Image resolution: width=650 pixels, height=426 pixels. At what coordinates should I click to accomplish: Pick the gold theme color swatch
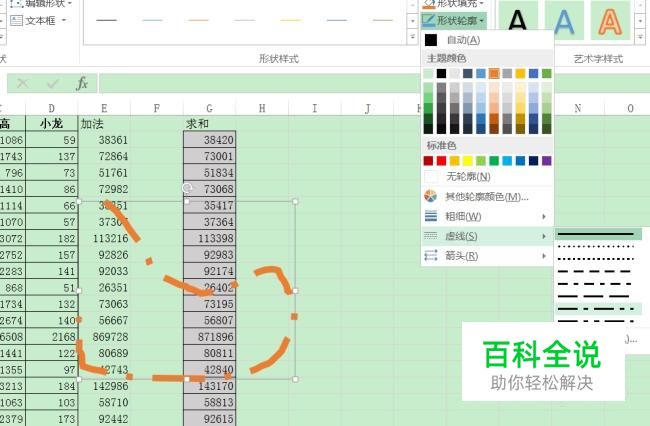click(x=520, y=73)
